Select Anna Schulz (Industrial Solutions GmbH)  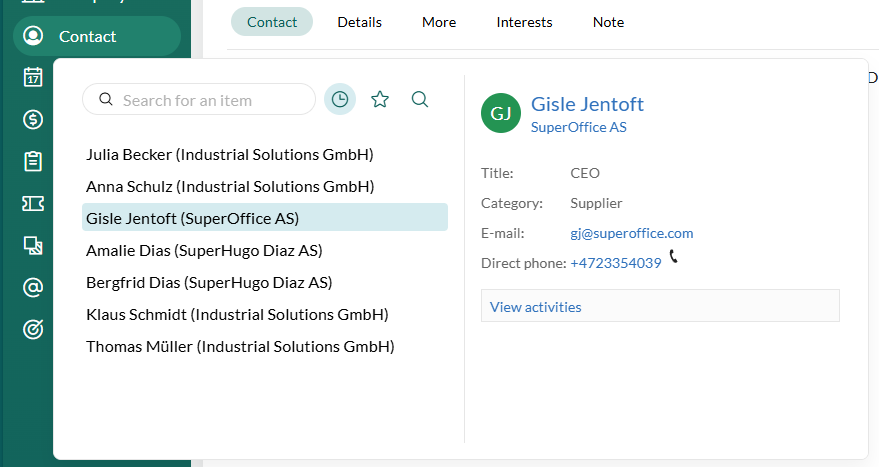pyautogui.click(x=230, y=187)
